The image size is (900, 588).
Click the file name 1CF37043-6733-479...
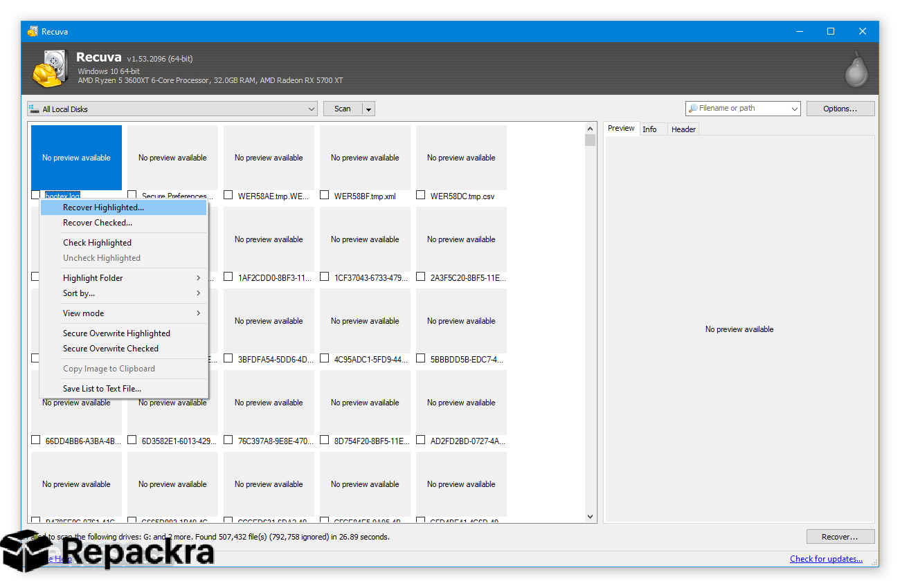coord(371,278)
